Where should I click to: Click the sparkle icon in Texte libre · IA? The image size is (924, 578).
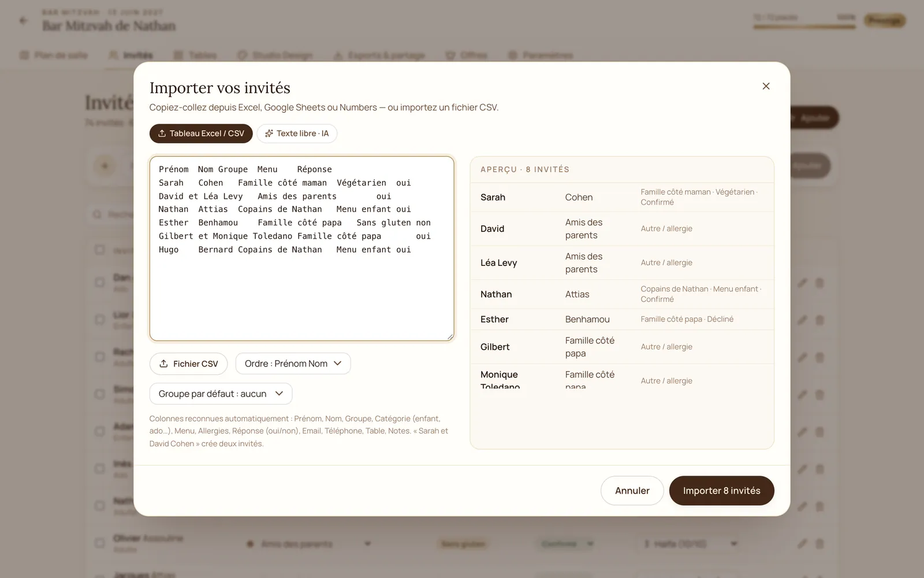pyautogui.click(x=269, y=134)
